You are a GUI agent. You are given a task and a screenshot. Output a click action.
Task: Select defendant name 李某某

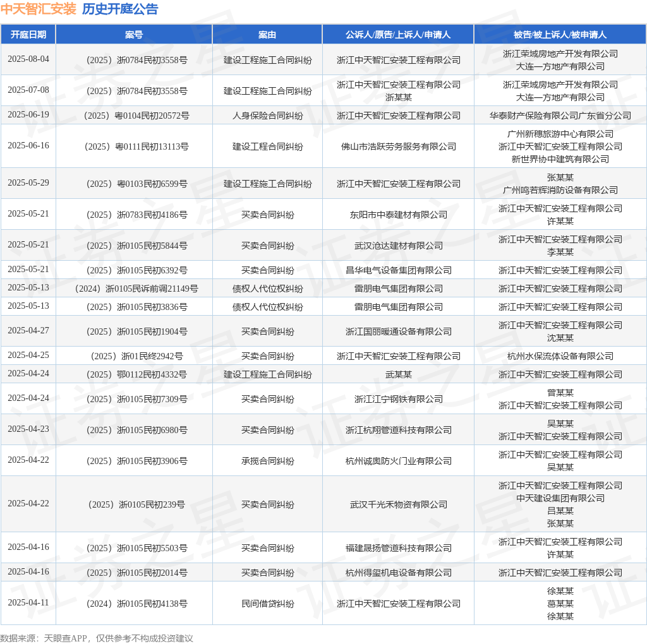click(x=560, y=251)
